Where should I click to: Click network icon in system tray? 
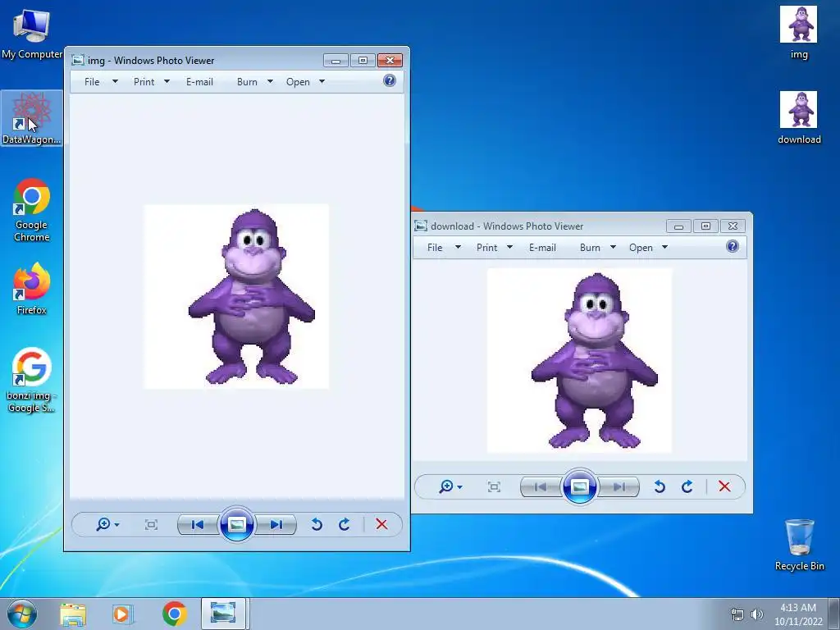(x=737, y=614)
